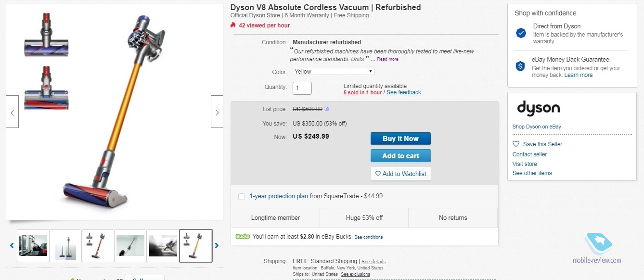Tick the 1-year protection plan checkbox
The image size is (644, 280).
(x=242, y=196)
